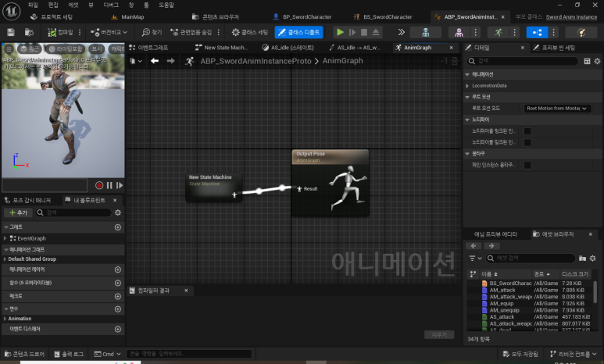The height and width of the screenshot is (364, 604).
Task: Toggle 메인 인스턴스 몽타주 checkbox
Action: (527, 166)
